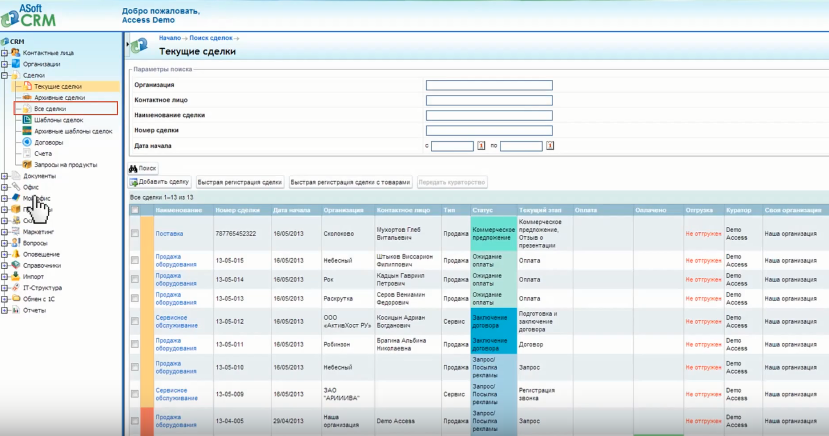The image size is (829, 436).
Task: Click the Организации tree icon
Action: pos(16,64)
